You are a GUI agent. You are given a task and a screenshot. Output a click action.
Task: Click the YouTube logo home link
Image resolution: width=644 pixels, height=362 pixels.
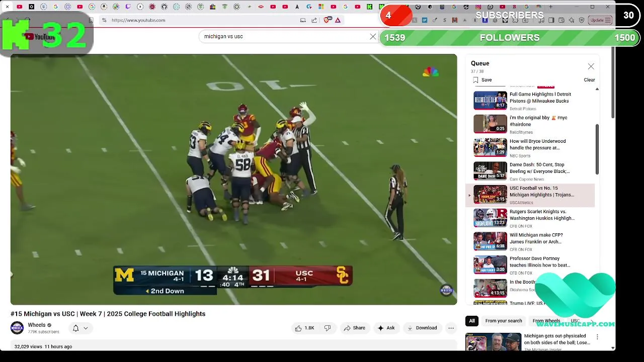pos(40,37)
